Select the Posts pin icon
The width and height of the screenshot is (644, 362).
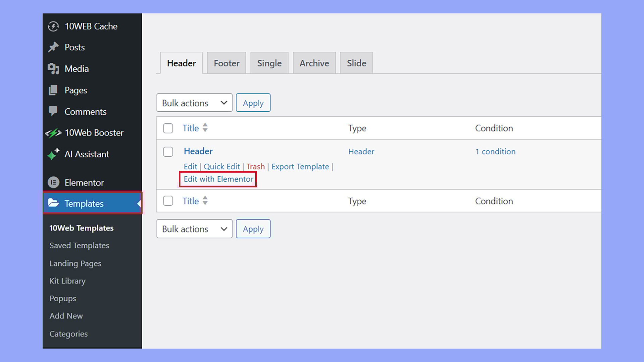54,47
